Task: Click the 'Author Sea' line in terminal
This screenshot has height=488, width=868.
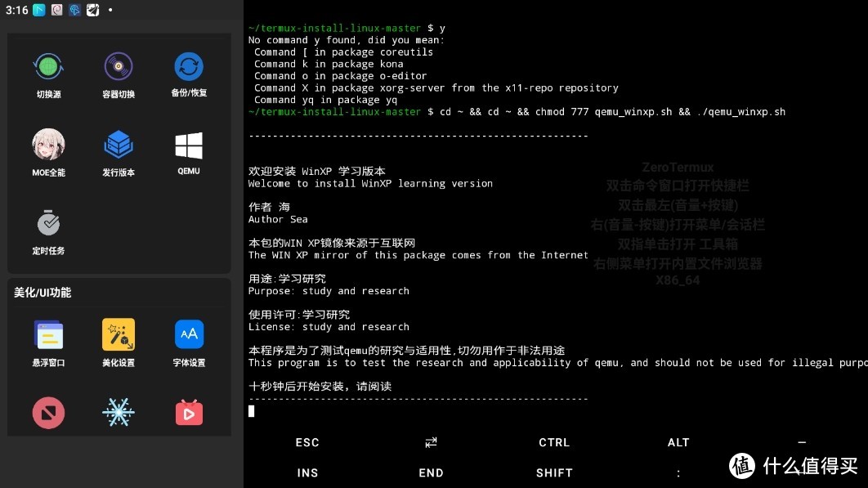Action: click(x=278, y=219)
